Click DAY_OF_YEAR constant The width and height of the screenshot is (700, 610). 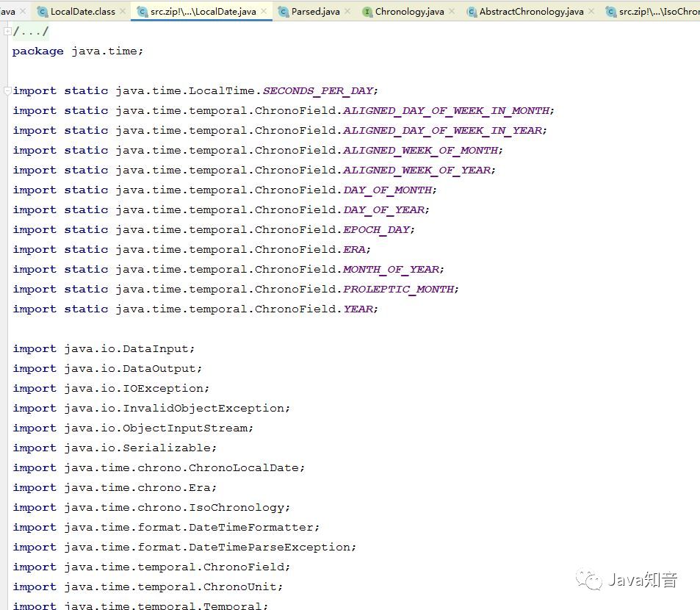click(x=384, y=210)
